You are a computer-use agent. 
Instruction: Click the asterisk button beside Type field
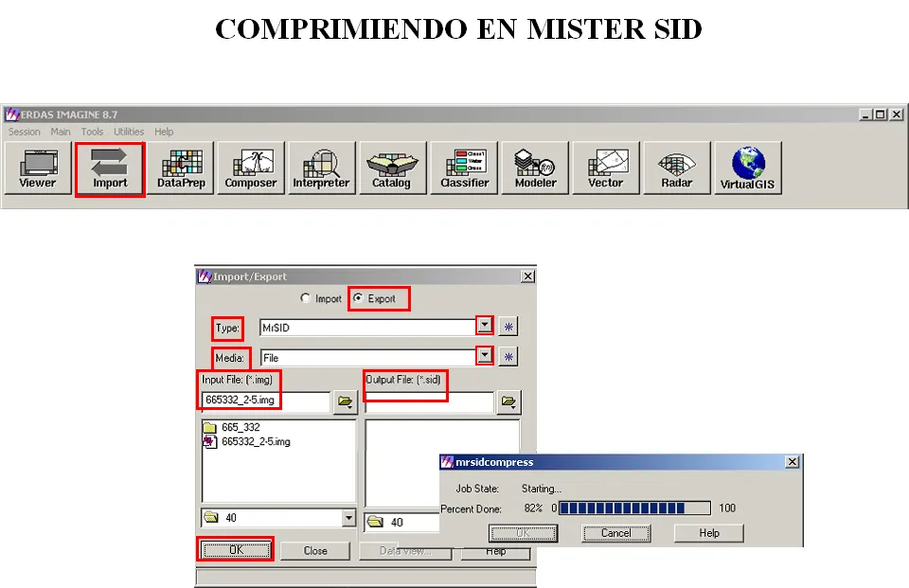coord(508,327)
